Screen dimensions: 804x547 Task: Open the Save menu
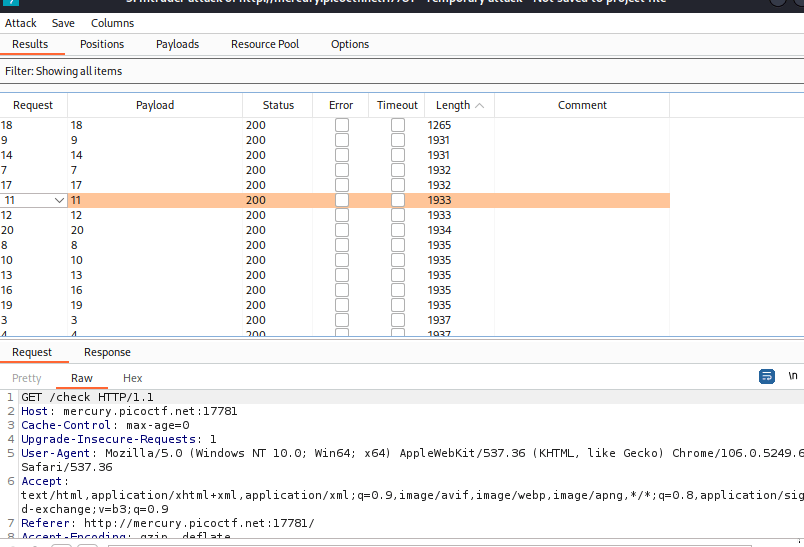coord(63,23)
